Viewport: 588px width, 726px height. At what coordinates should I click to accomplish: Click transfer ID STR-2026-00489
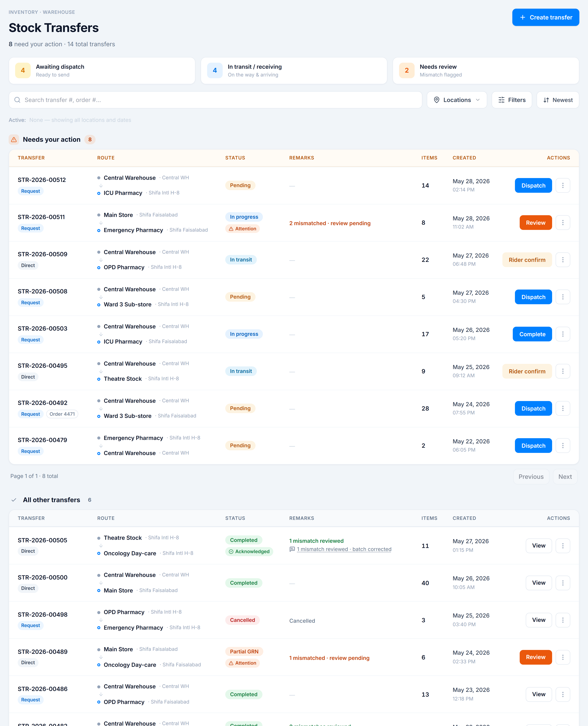pyautogui.click(x=42, y=652)
